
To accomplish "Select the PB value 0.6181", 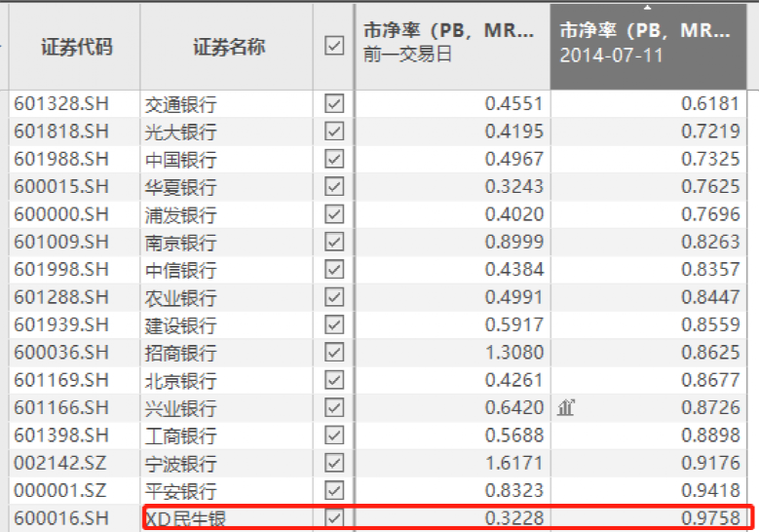I will coord(710,103).
